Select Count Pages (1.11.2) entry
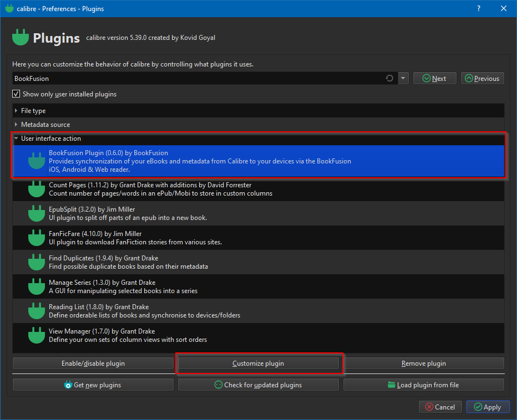This screenshot has height=420, width=517. pyautogui.click(x=258, y=189)
